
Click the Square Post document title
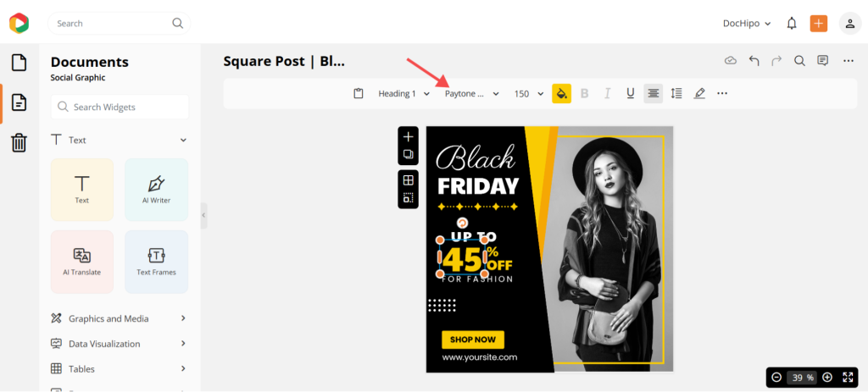point(284,61)
